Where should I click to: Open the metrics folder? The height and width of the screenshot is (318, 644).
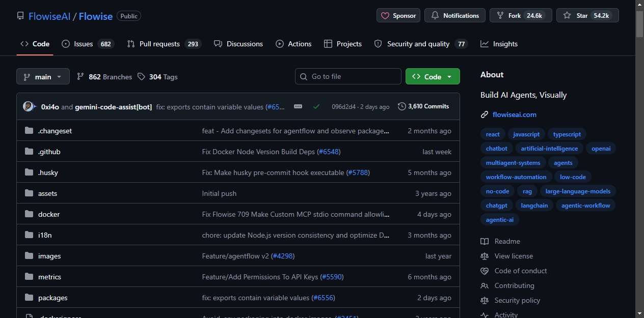click(49, 277)
